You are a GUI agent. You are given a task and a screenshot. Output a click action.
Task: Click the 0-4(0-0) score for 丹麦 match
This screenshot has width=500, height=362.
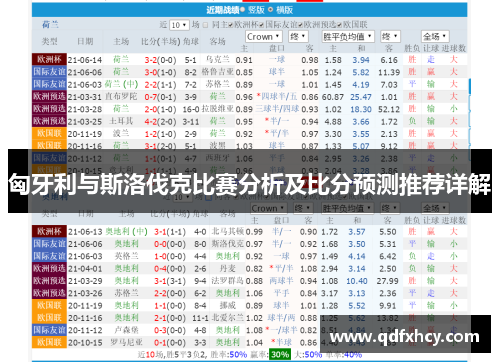pyautogui.click(x=170, y=269)
